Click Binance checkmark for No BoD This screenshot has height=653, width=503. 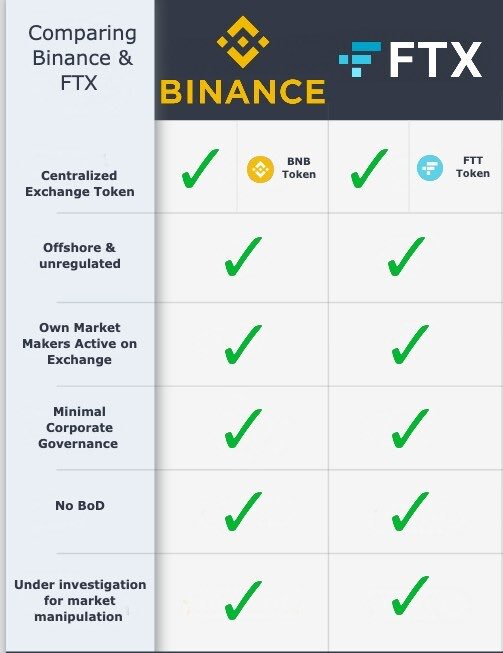pos(243,511)
